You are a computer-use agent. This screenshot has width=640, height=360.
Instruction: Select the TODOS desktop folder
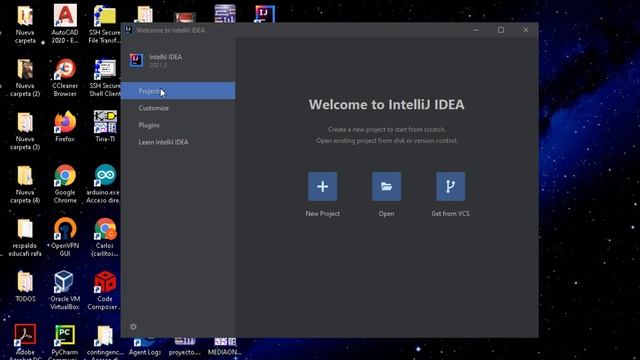click(x=25, y=286)
